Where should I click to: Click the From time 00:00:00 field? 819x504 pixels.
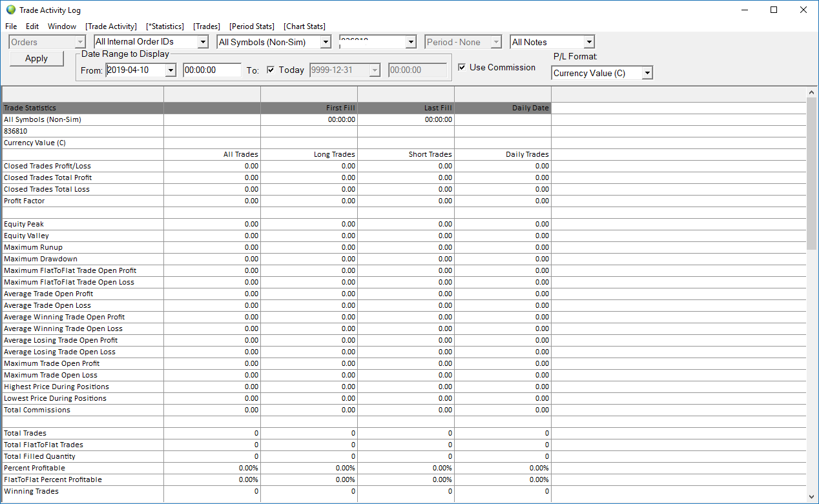pyautogui.click(x=212, y=70)
